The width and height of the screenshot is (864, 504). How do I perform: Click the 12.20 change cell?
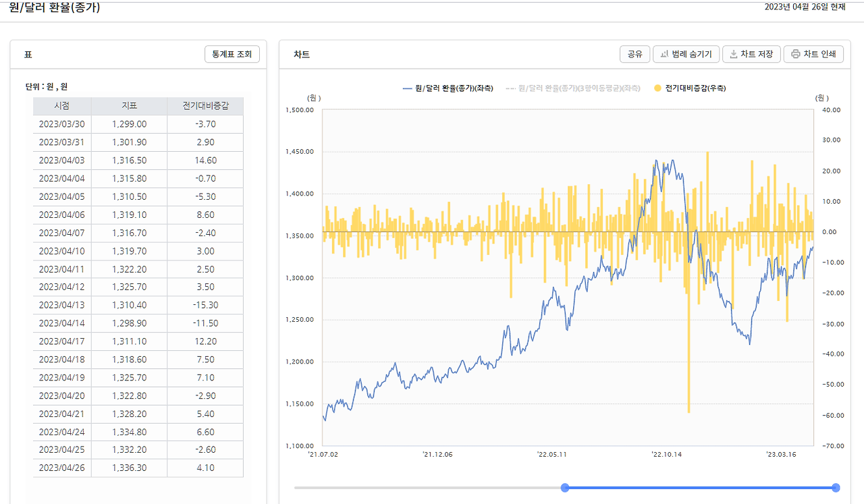pos(205,341)
